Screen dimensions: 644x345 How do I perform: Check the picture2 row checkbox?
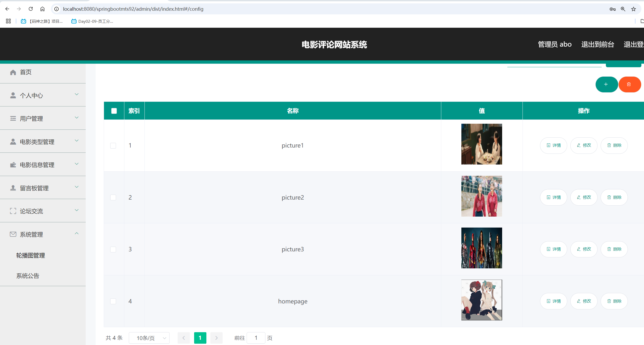113,197
